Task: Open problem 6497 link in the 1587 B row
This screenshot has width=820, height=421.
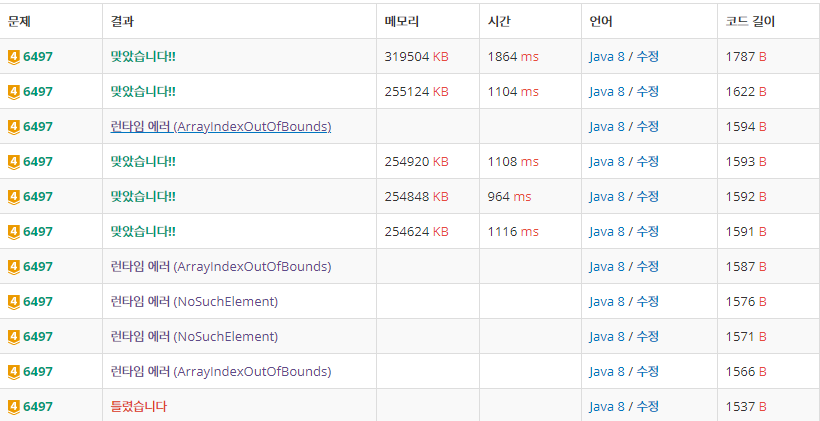Action: coord(38,267)
